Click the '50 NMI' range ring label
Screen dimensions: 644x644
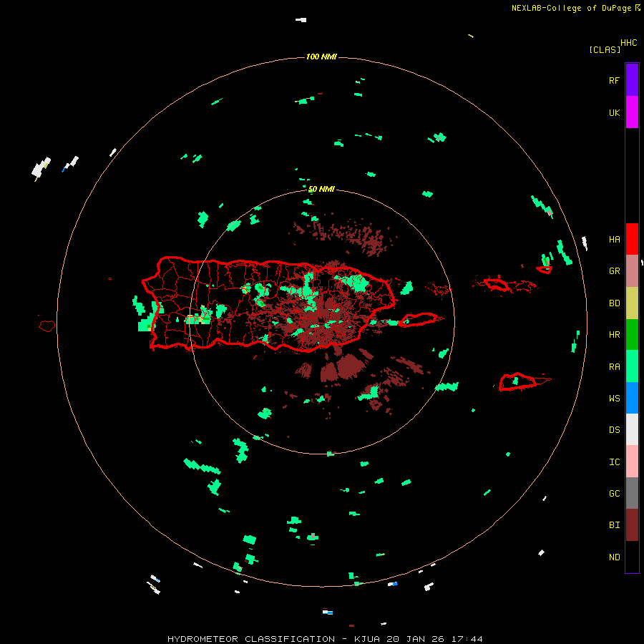(x=321, y=190)
